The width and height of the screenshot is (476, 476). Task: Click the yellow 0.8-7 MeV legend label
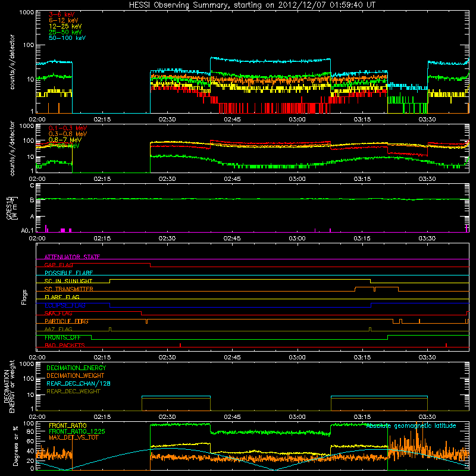point(65,140)
